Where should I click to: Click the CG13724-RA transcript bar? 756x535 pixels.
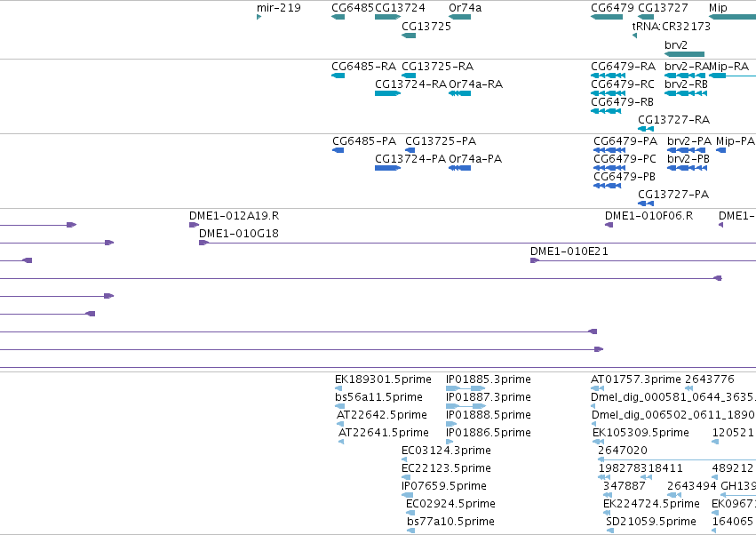point(387,93)
